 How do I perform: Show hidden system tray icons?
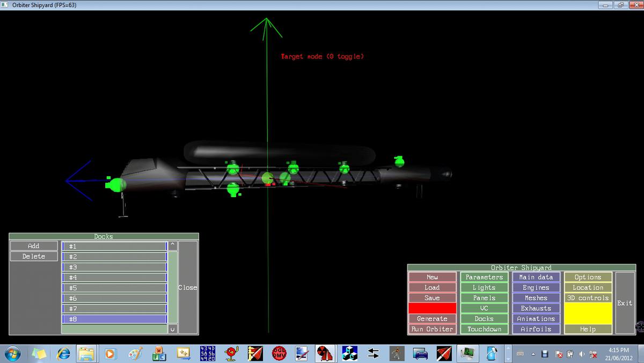(533, 354)
